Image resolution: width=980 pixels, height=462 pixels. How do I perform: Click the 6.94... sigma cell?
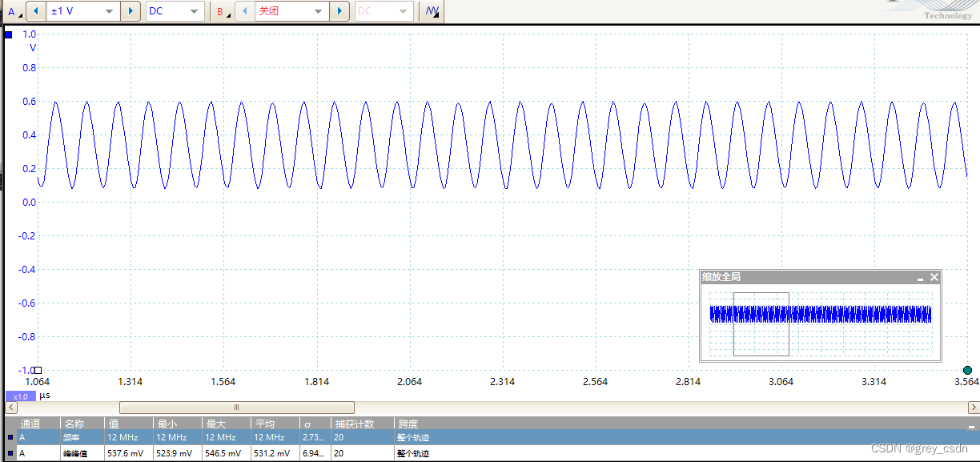tap(315, 453)
